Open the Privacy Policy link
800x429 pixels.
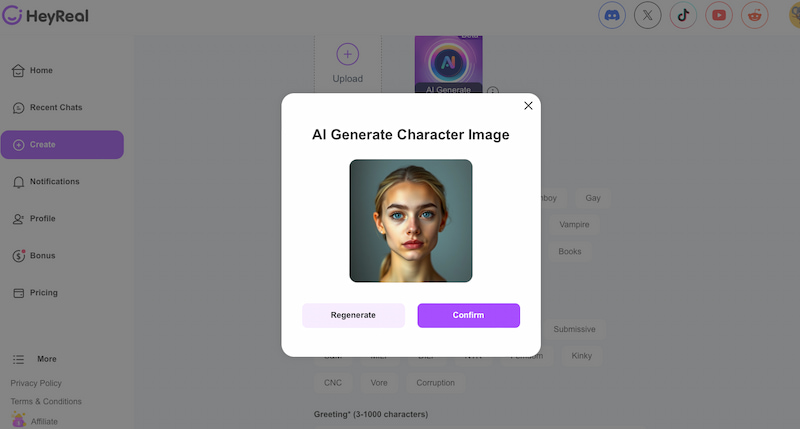[x=36, y=383]
